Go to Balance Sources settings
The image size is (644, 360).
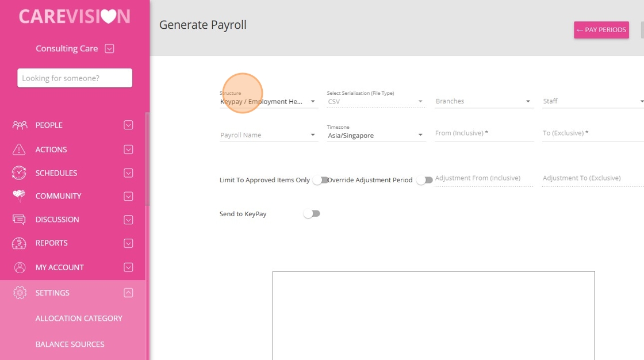70,344
